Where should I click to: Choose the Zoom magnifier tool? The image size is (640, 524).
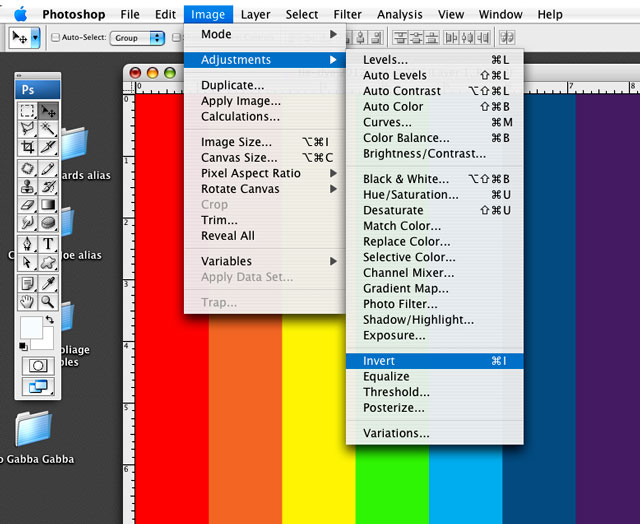(x=47, y=300)
